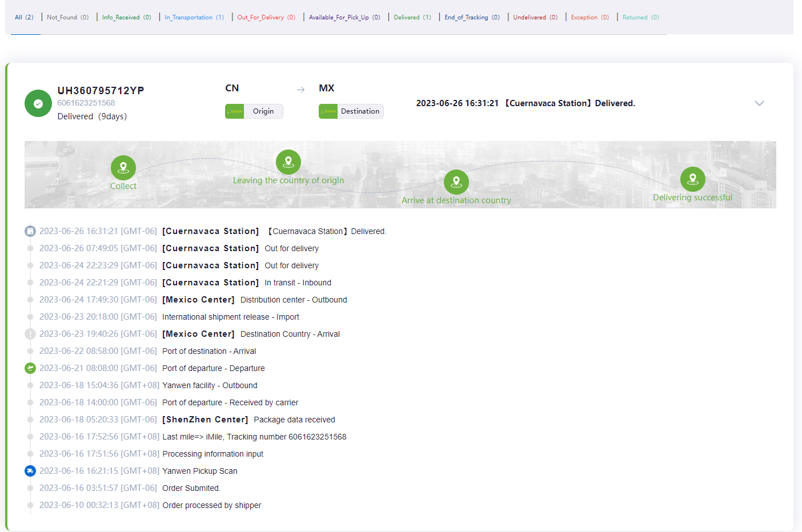This screenshot has height=532, width=802.
Task: Switch to the Delivered (1) tab
Action: pos(412,17)
